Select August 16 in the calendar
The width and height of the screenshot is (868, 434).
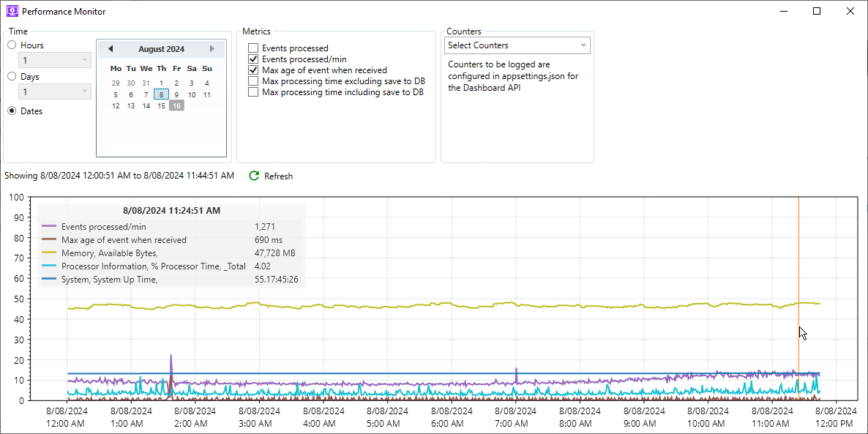coord(176,105)
